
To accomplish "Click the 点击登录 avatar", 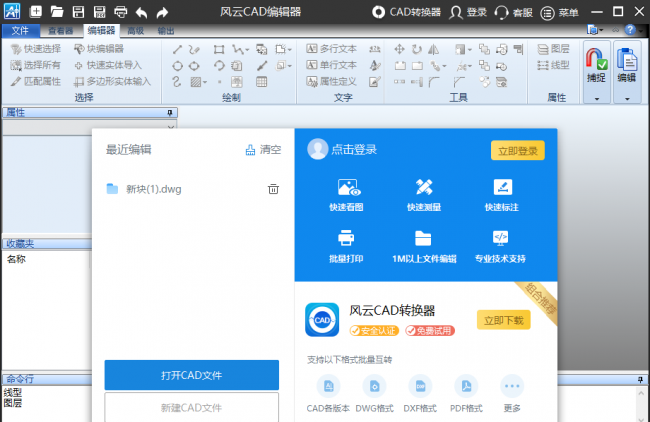I will [318, 149].
